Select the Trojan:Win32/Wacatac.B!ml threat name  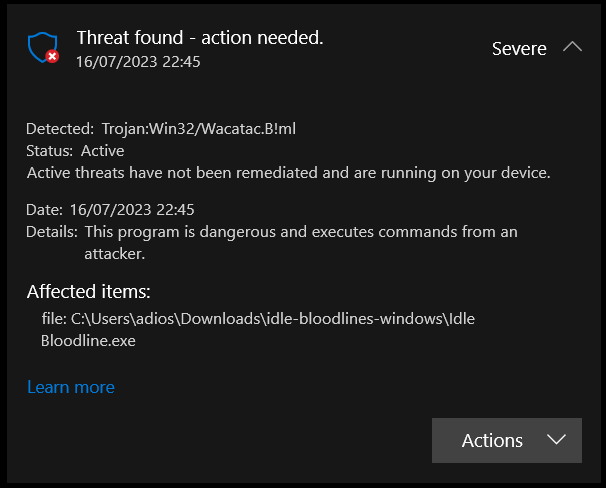click(x=199, y=129)
